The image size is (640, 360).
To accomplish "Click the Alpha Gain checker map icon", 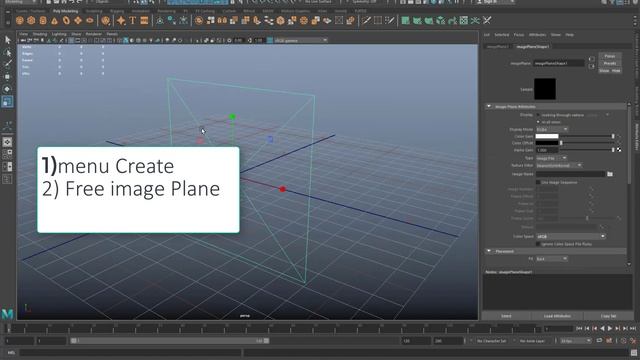I will coord(619,150).
